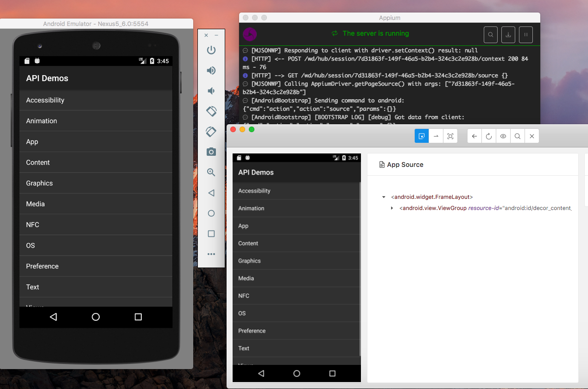Click the App Source panel header
This screenshot has width=588, height=389.
(473, 165)
